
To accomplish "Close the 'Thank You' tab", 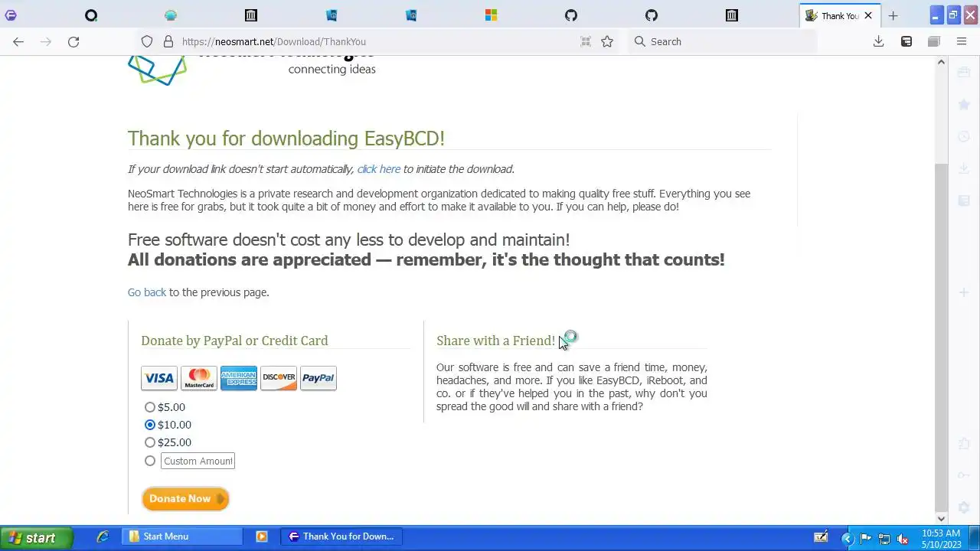I will click(868, 15).
